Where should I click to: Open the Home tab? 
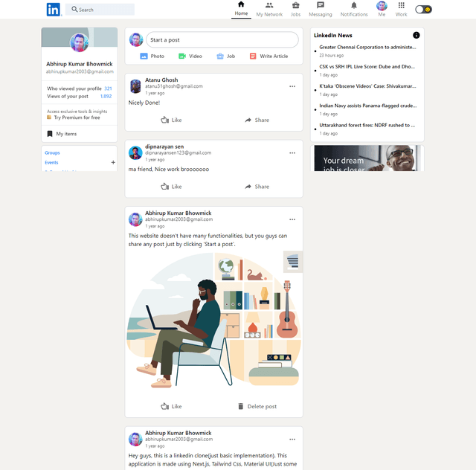(x=241, y=9)
